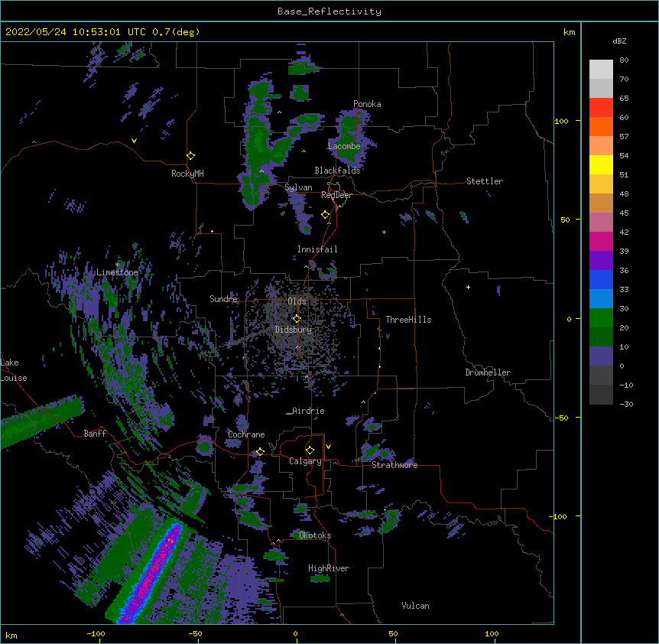Select the light gray 80-70 dBZ legend swatch

coord(601,70)
